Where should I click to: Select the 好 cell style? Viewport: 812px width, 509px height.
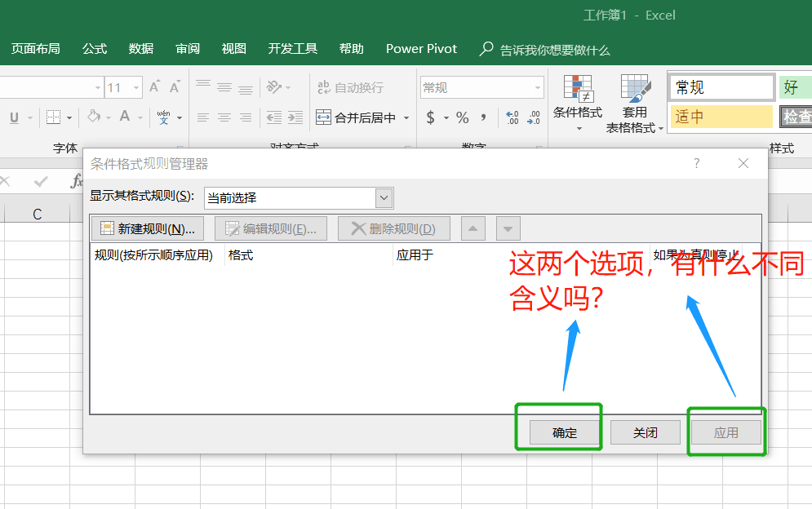796,87
